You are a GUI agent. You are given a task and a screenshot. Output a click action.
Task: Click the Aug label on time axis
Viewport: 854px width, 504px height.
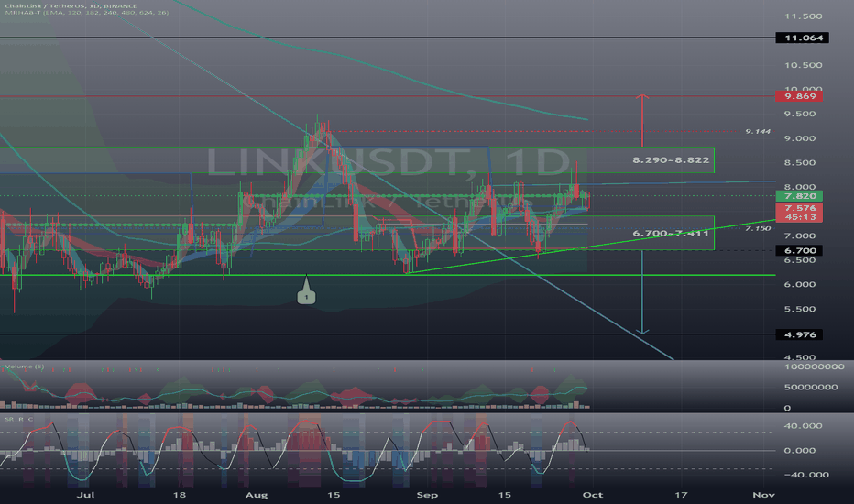click(x=256, y=495)
